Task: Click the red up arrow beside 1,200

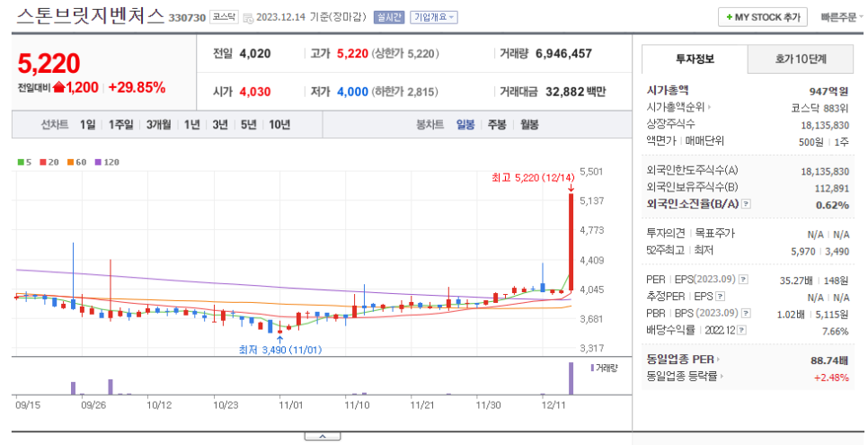Action: (x=59, y=87)
